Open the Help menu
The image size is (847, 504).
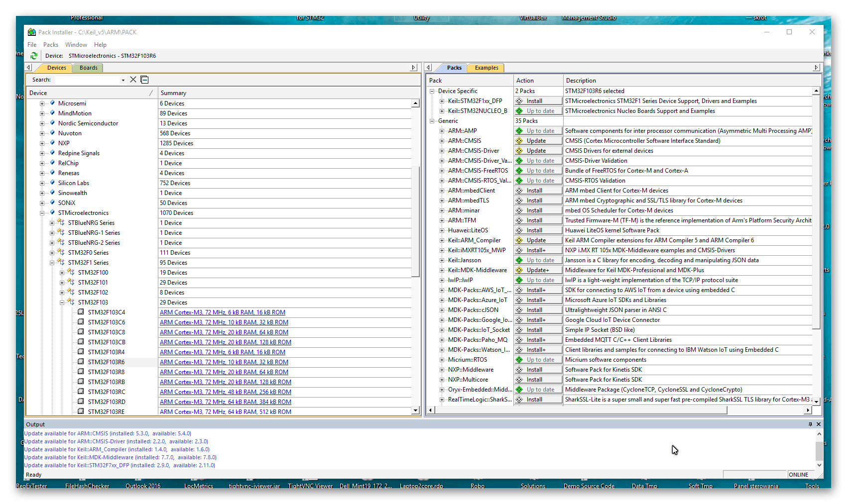click(100, 45)
